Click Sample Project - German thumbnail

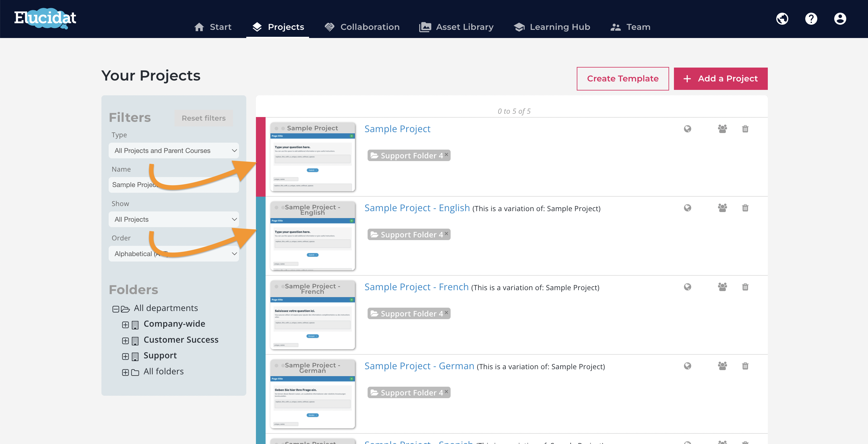click(312, 394)
